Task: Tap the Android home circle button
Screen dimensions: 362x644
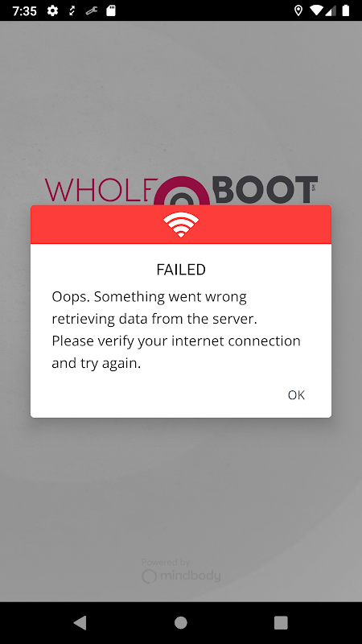Action: pyautogui.click(x=181, y=622)
